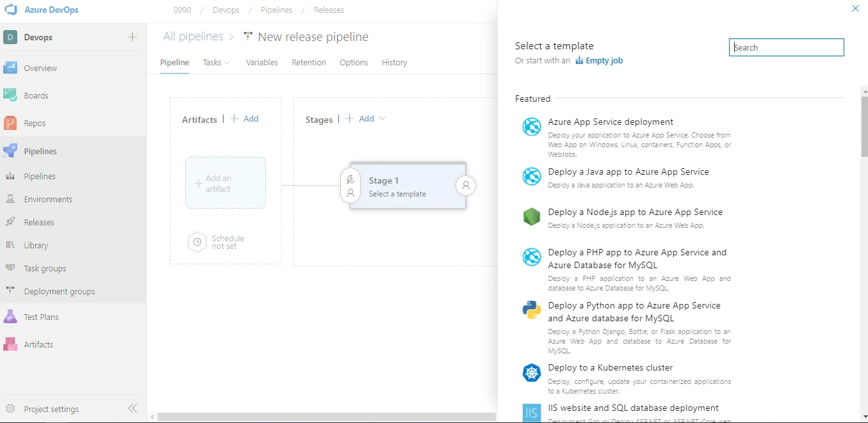
Task: Switch to the History tab
Action: click(394, 62)
